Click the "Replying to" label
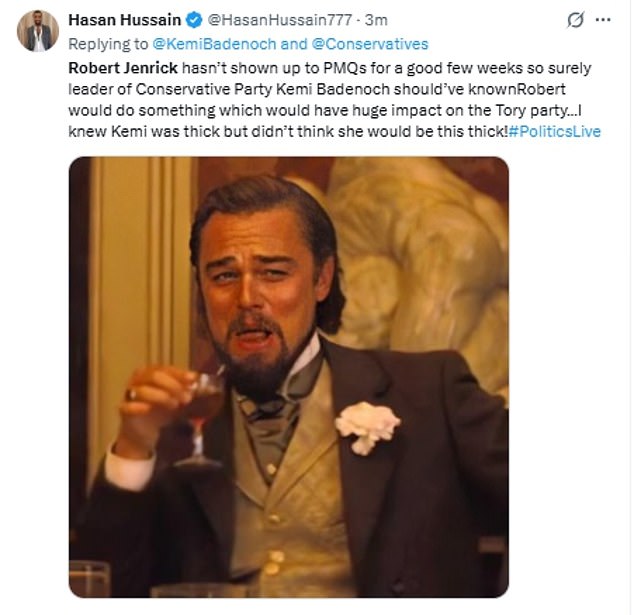 [x=108, y=44]
